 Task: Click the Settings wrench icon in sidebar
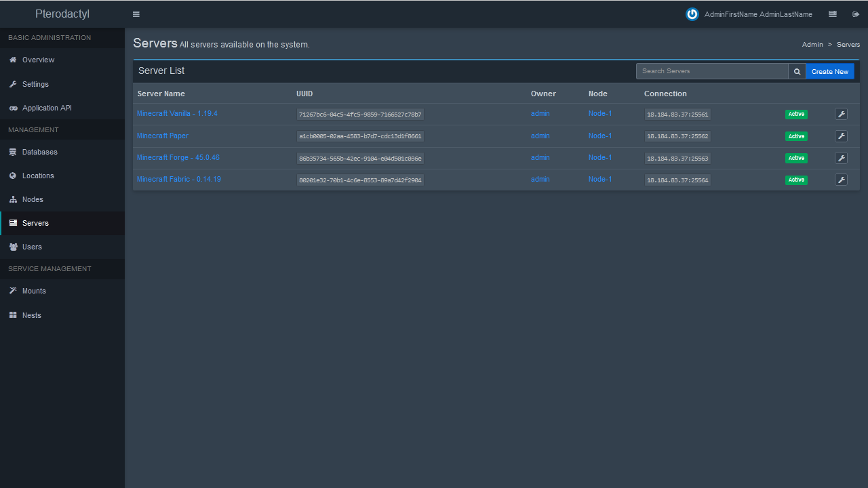tap(13, 84)
